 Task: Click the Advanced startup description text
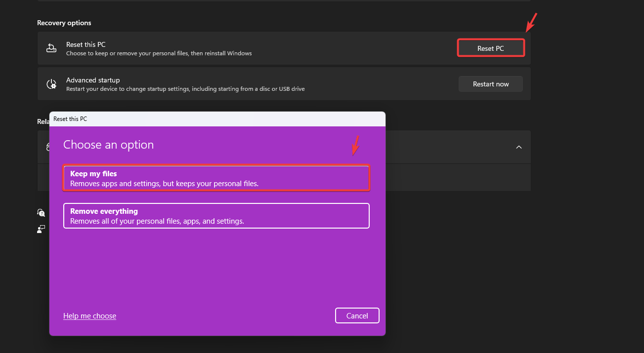tap(185, 89)
